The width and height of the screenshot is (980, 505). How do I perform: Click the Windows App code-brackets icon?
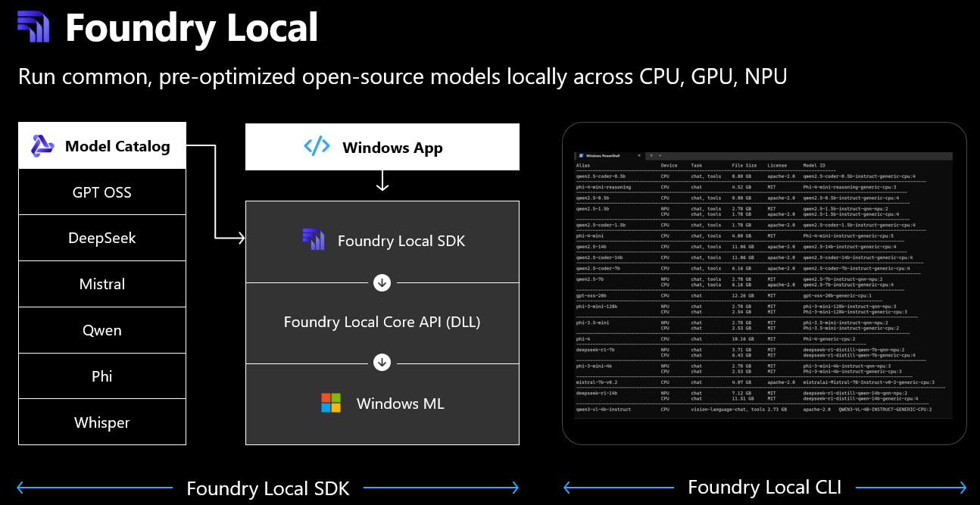(x=317, y=147)
